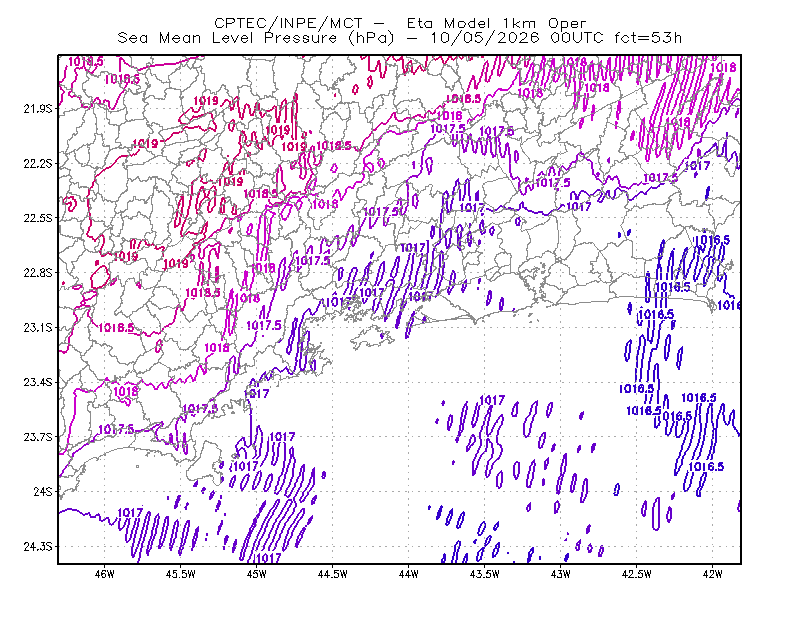The width and height of the screenshot is (800, 618).
Task: Select the 23.1S latitude axis label
Action: pos(38,327)
